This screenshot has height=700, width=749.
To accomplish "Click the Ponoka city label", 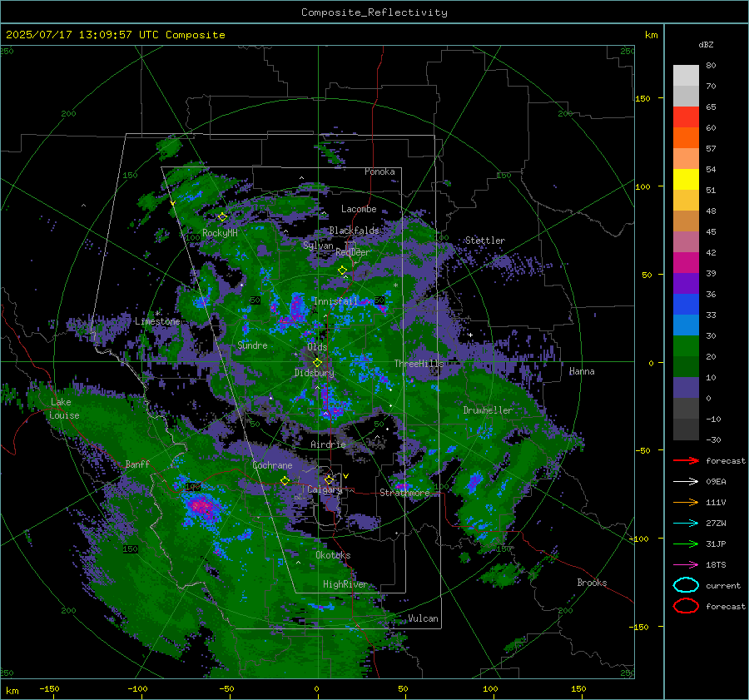I will (x=379, y=171).
